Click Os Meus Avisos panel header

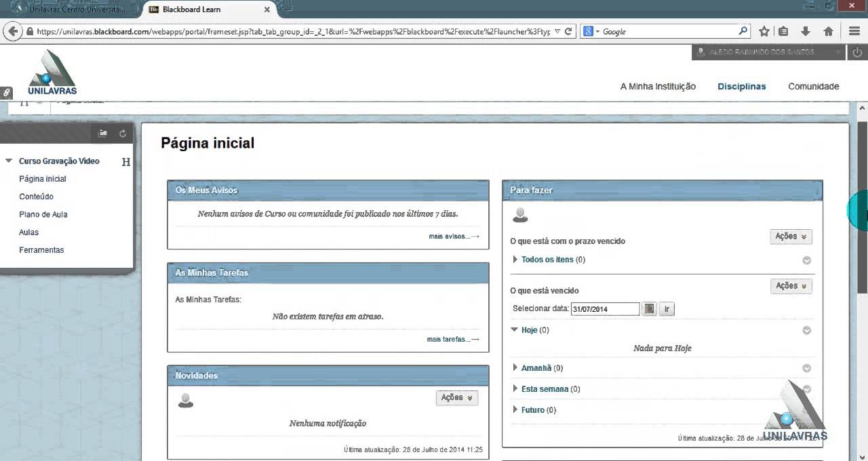[328, 191]
